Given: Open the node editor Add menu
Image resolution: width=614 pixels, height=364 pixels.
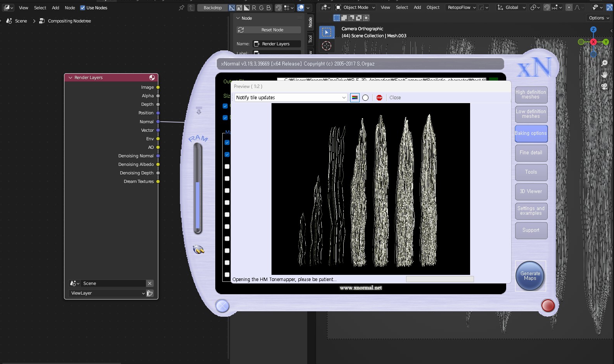Looking at the screenshot, I should [x=55, y=8].
